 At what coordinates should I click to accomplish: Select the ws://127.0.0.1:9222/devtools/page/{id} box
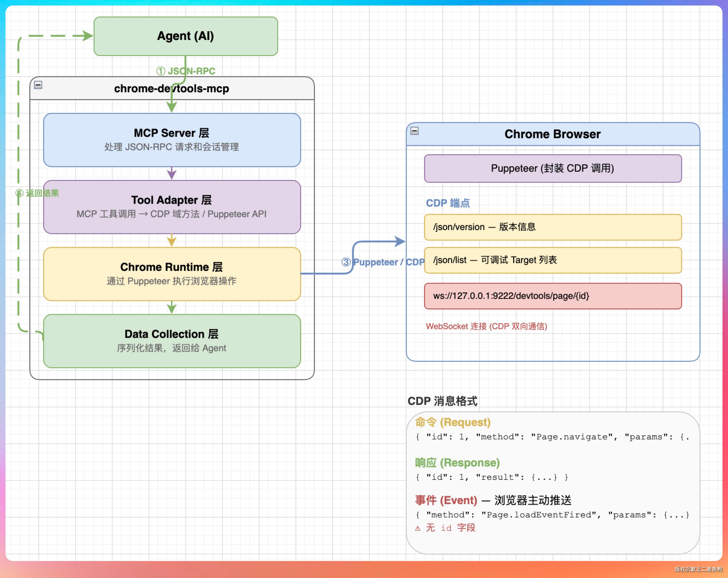click(553, 296)
